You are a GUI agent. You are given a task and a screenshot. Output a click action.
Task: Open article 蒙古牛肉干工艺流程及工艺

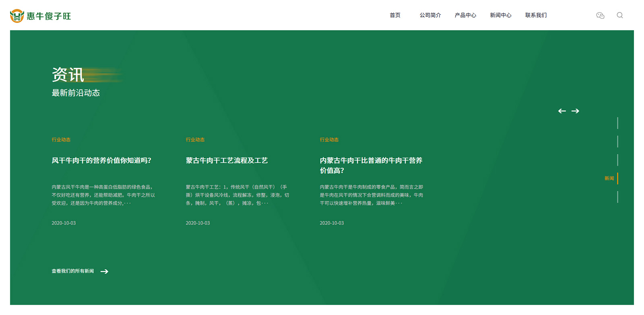227,160
